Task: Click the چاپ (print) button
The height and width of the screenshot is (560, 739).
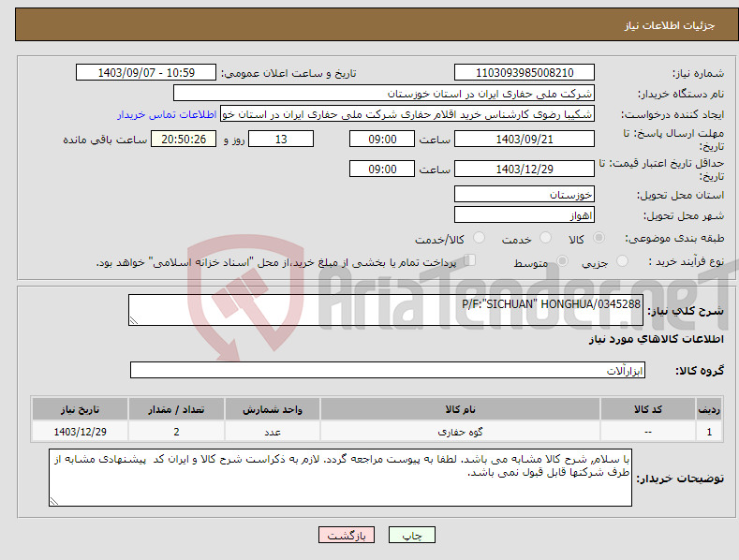Action: (411, 535)
